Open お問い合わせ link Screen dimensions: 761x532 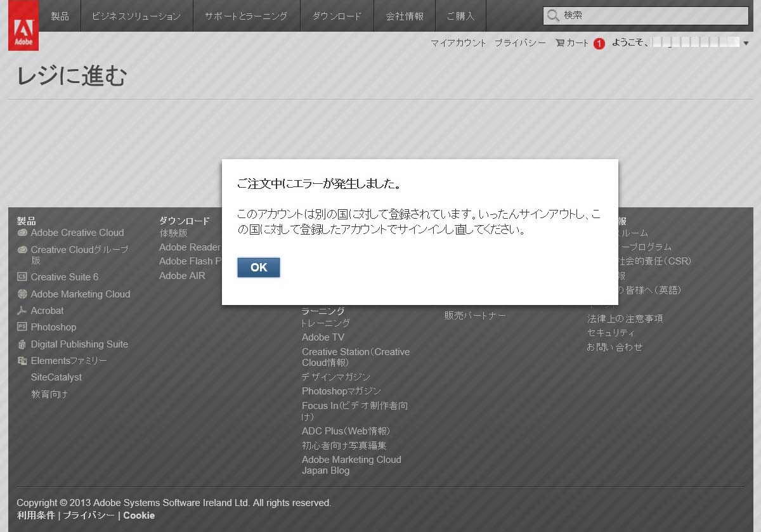point(615,347)
